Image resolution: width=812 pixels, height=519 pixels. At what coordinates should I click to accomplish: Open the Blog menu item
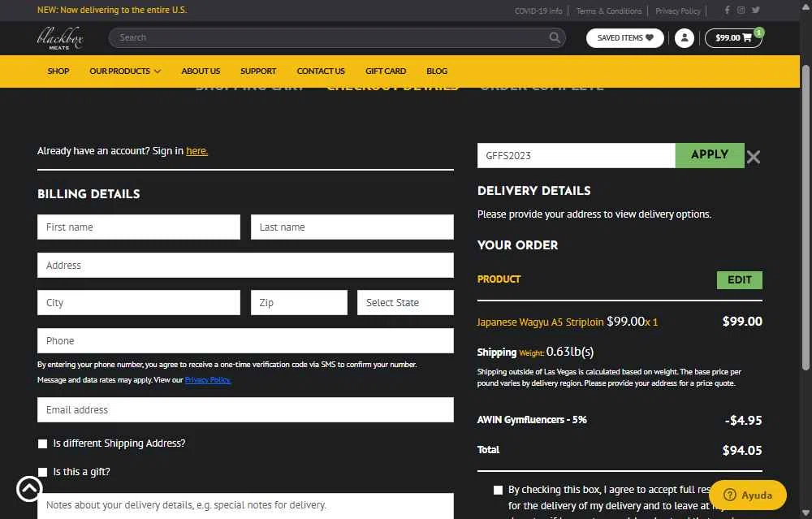click(437, 71)
